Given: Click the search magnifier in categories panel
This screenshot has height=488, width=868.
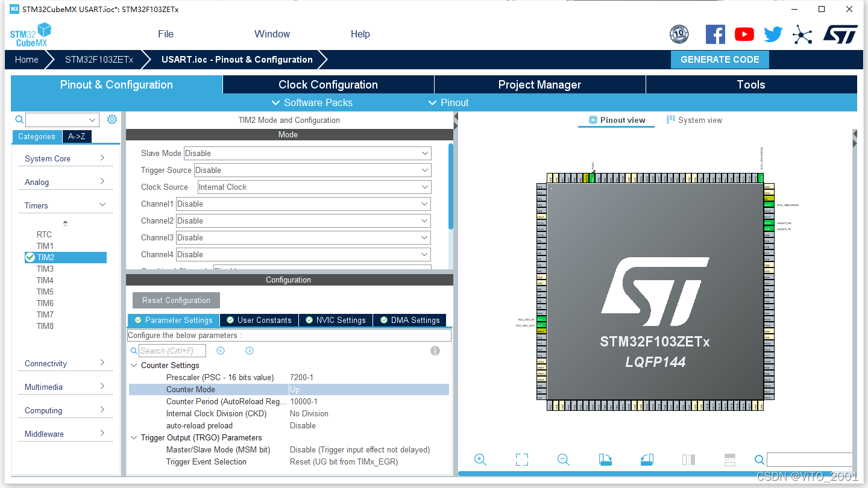Looking at the screenshot, I should pos(19,119).
